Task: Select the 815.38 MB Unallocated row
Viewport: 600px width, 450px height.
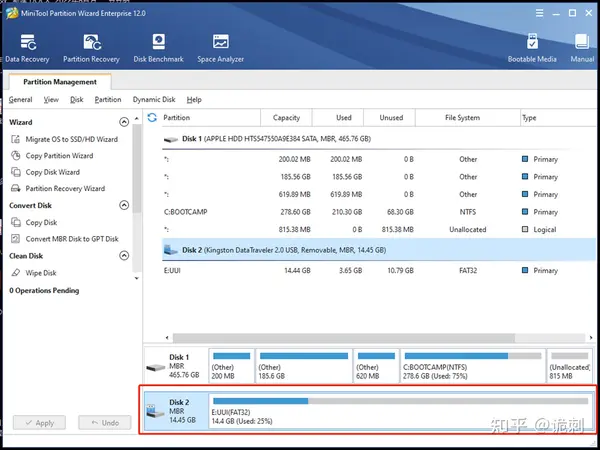Action: point(379,230)
